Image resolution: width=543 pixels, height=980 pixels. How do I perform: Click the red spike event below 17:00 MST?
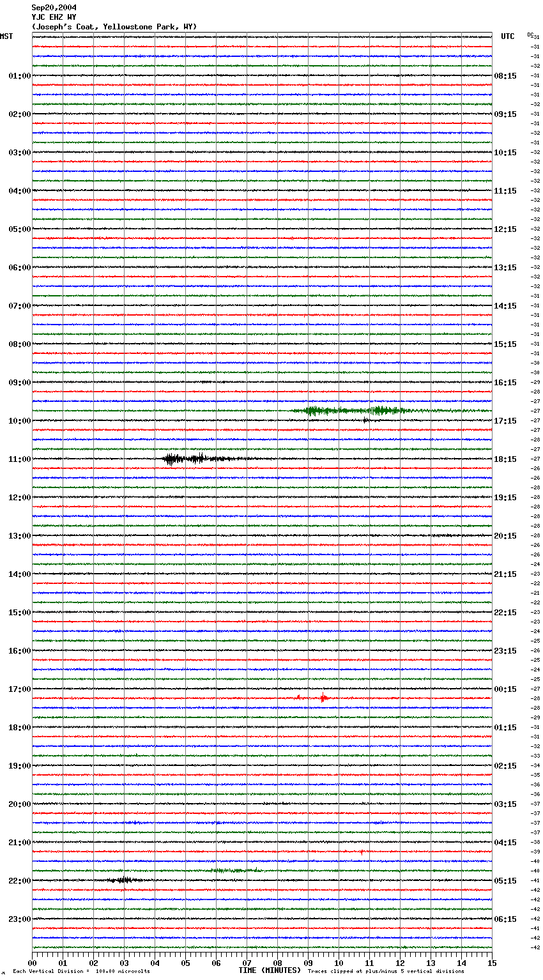point(324,698)
